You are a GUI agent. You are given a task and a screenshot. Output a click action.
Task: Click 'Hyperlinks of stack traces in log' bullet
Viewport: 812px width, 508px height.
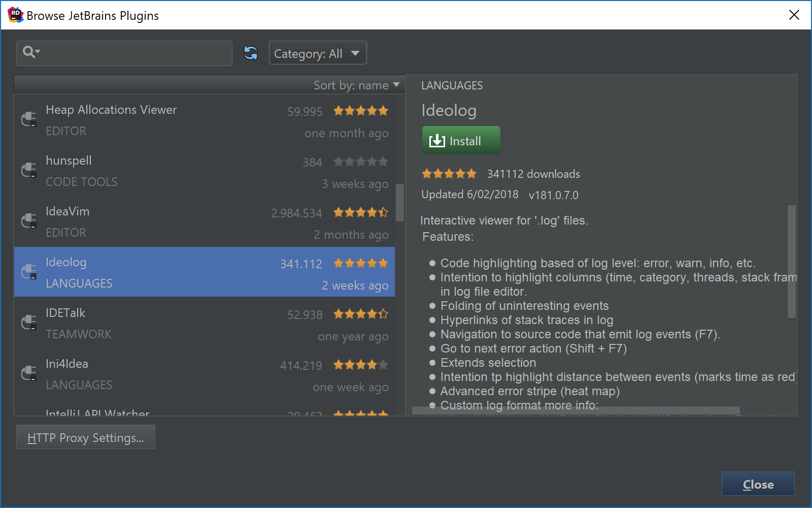[527, 320]
